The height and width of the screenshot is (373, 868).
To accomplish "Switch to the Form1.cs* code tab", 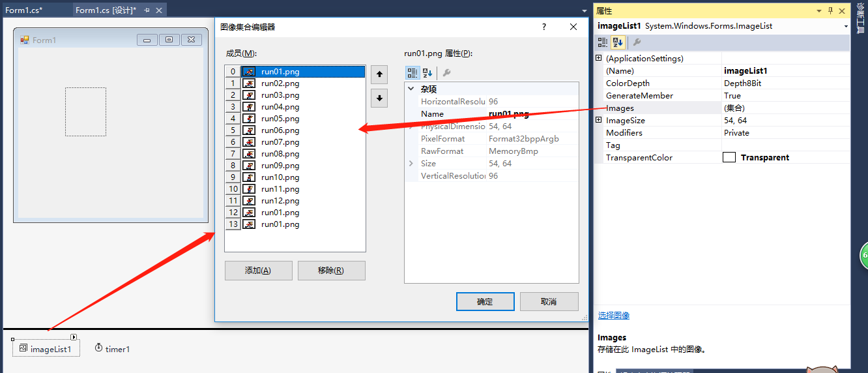I will click(24, 10).
